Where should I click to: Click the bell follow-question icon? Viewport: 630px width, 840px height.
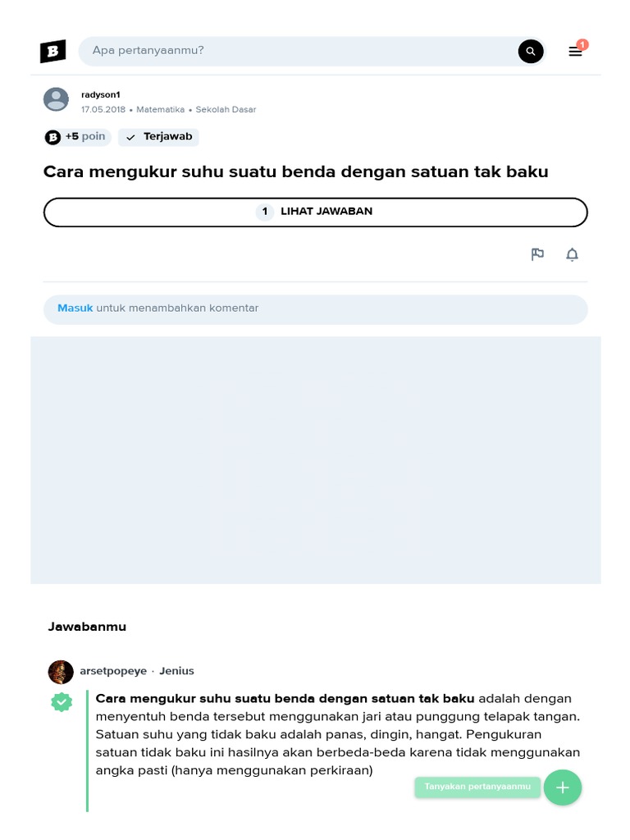tap(572, 254)
